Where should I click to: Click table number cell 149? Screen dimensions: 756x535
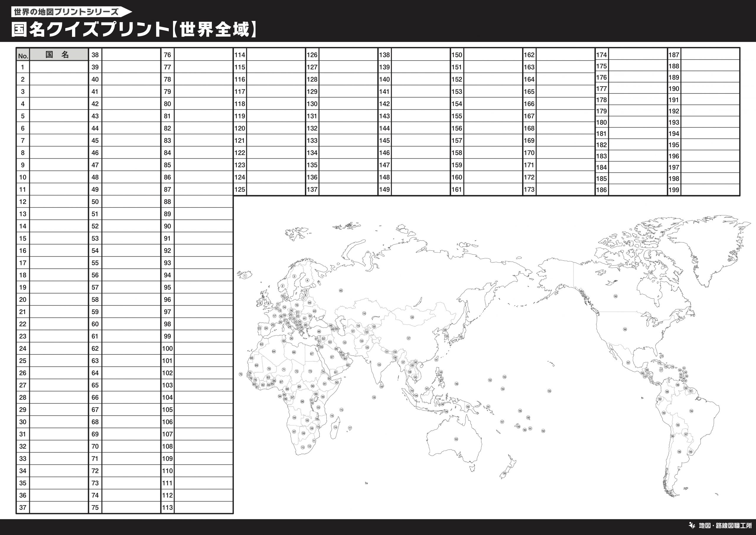[384, 189]
